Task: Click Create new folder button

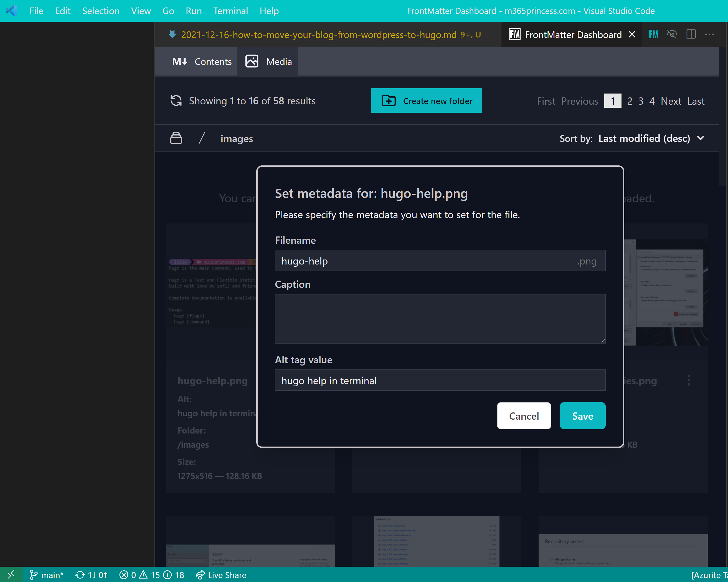Action: point(426,101)
